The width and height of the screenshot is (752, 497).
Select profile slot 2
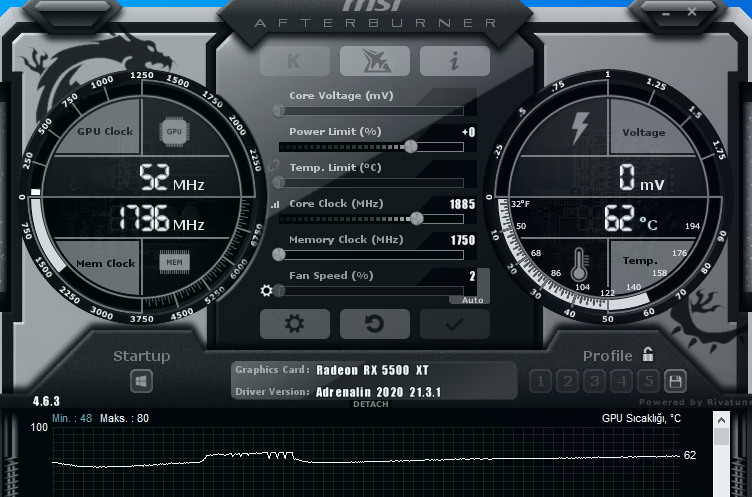coord(567,381)
